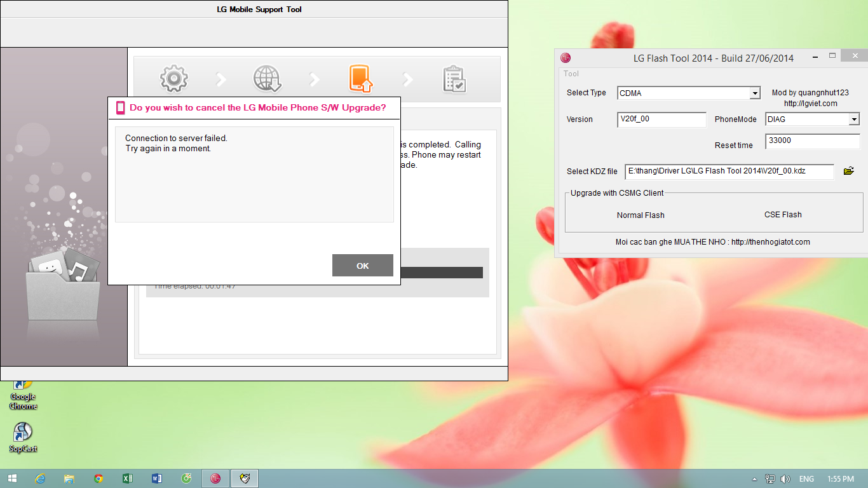868x488 pixels.
Task: Open the Select Type CDMA dropdown
Action: pyautogui.click(x=755, y=93)
